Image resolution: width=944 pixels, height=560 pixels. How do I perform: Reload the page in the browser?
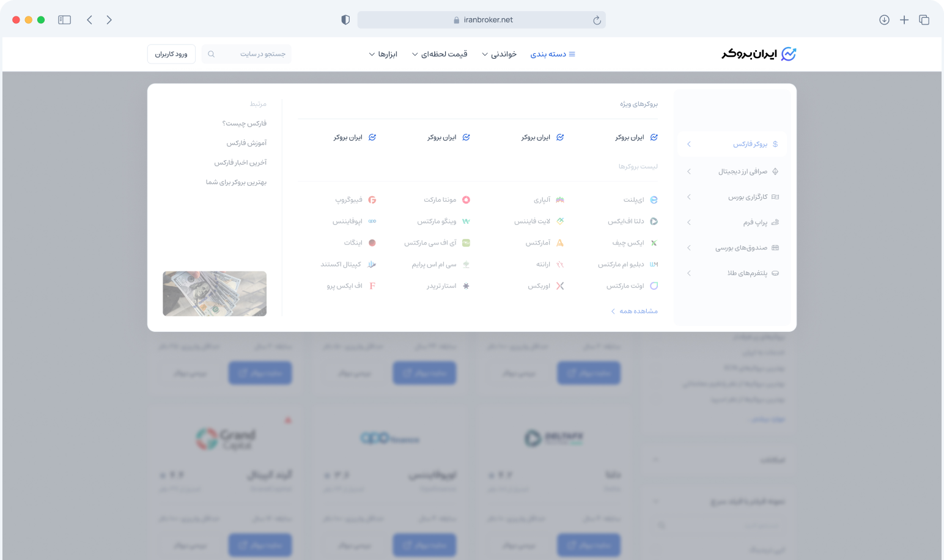(x=597, y=20)
